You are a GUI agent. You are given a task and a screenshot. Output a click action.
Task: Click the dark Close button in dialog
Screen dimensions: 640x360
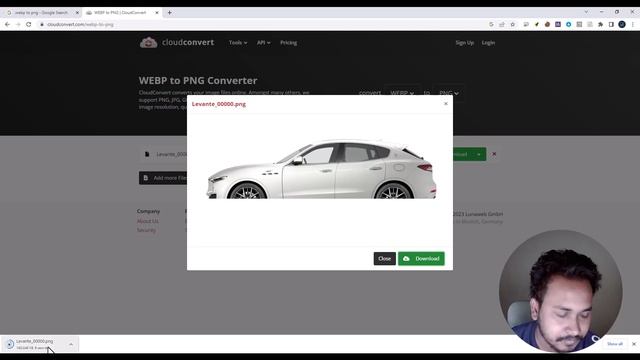tap(384, 258)
